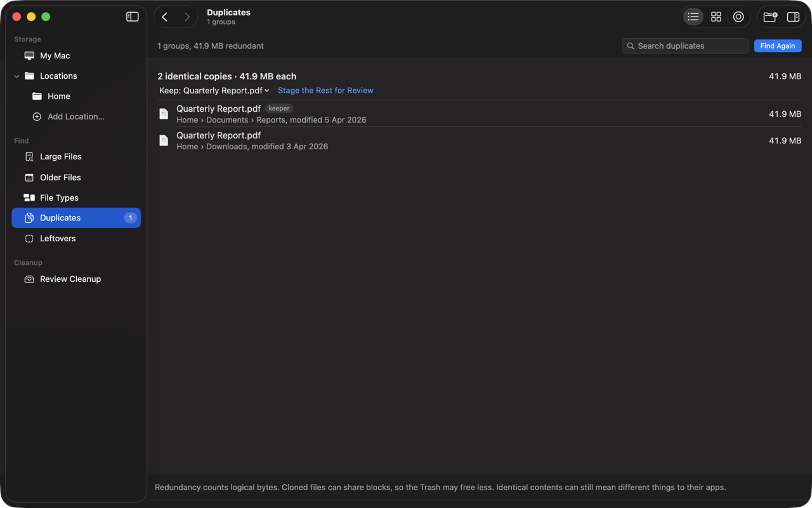Image resolution: width=812 pixels, height=508 pixels.
Task: Open Older Files in the sidebar
Action: (76, 178)
